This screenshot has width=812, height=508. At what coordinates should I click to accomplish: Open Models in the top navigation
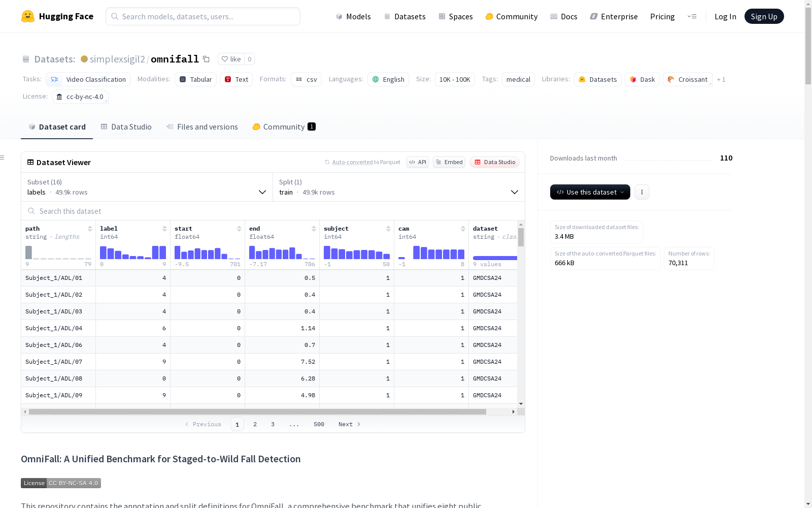click(353, 16)
